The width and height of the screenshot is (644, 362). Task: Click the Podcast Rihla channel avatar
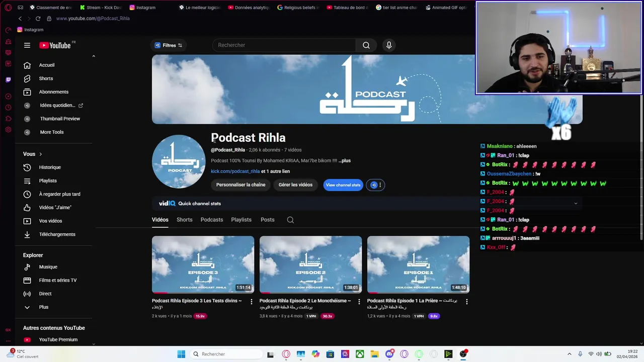[179, 161]
